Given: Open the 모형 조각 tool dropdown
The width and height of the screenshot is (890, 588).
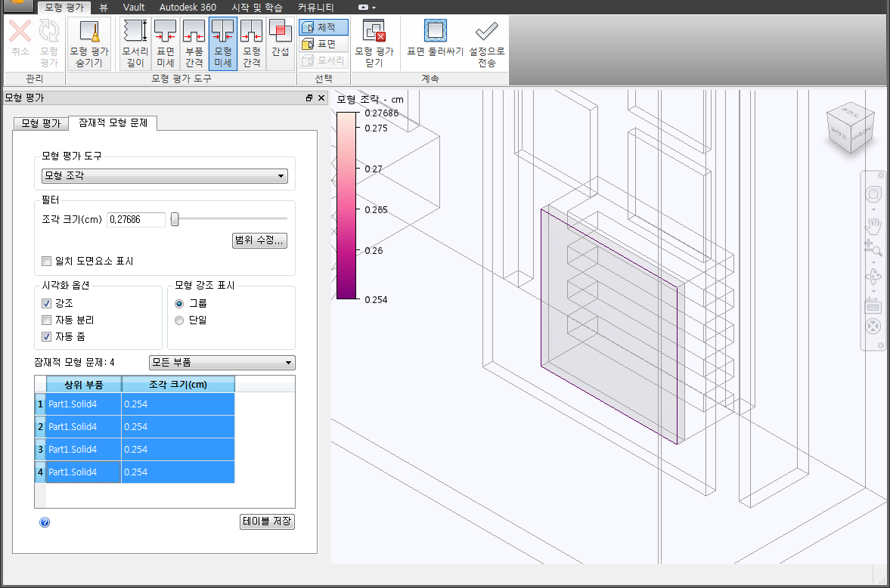Looking at the screenshot, I should coord(165,176).
